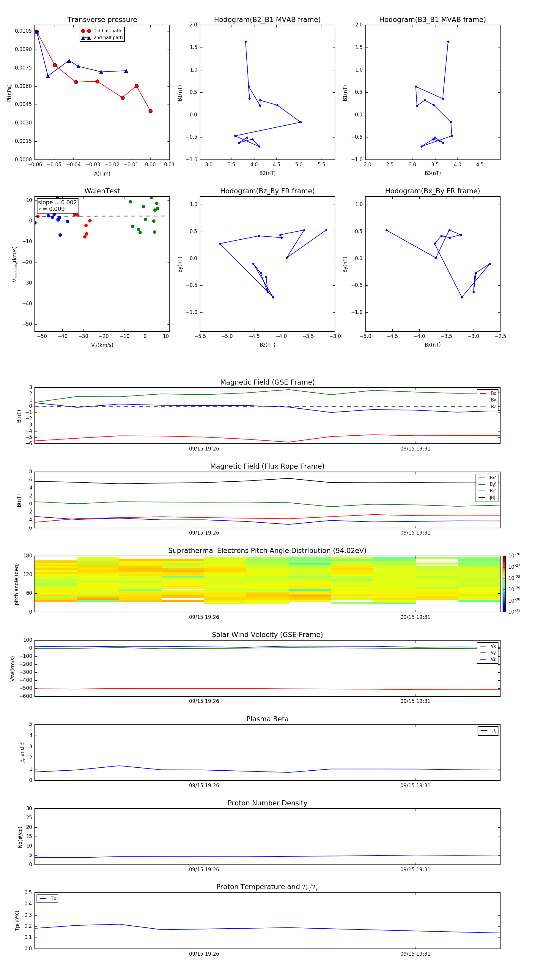Select the "1st half path" legend entry

(x=102, y=31)
